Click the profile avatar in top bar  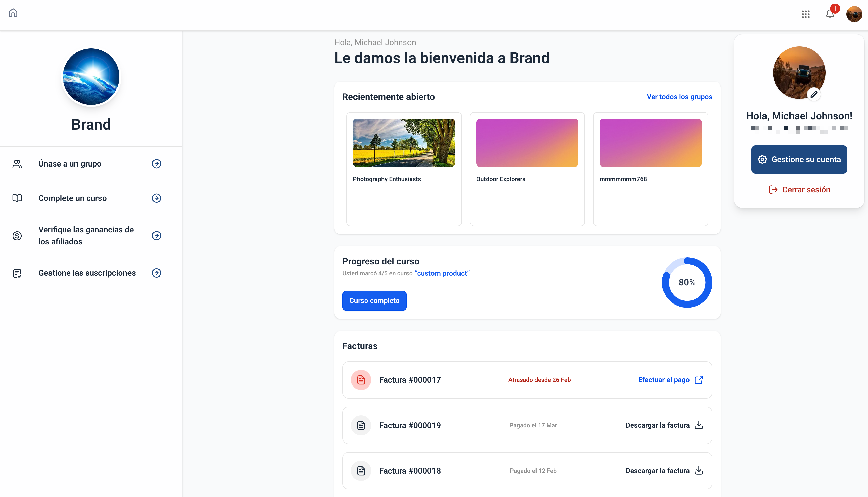(x=854, y=14)
